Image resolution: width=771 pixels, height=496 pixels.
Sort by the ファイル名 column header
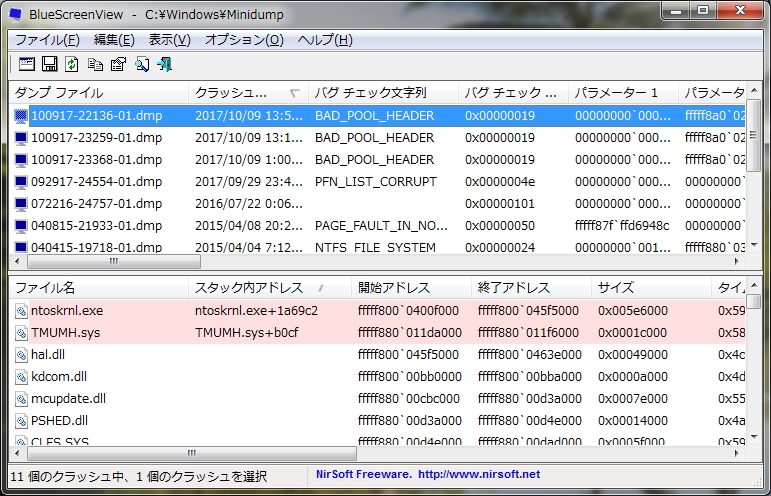(99, 288)
